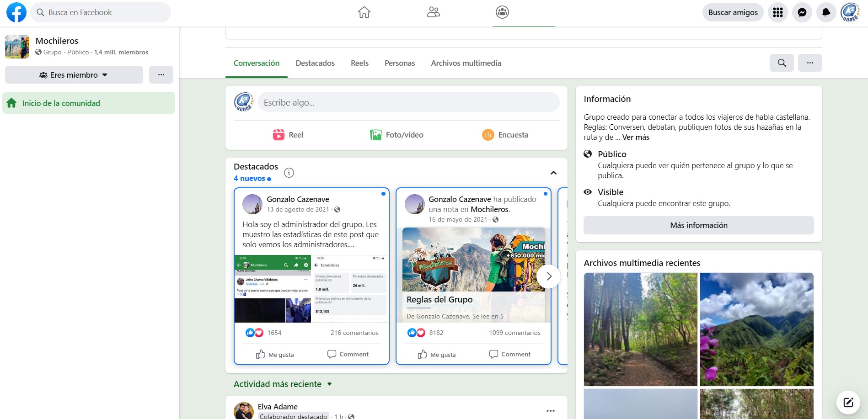Like the 13 de agosto de 2021 post
868x419 pixels.
275,355
